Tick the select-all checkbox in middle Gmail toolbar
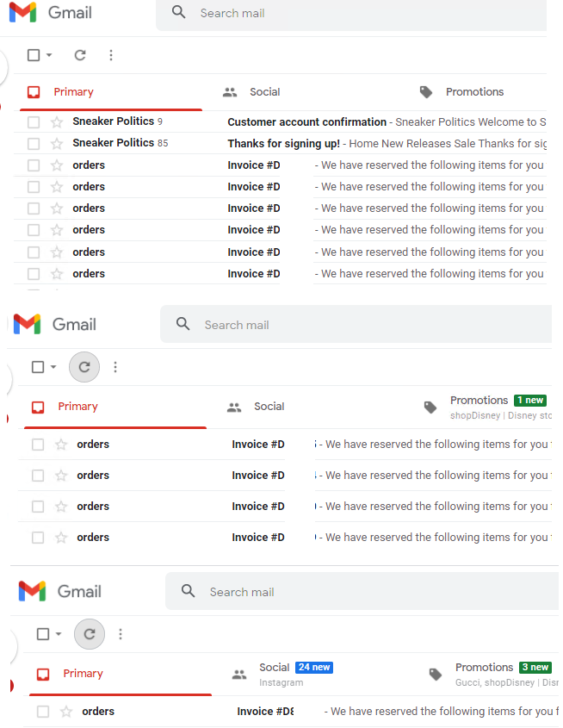 pyautogui.click(x=38, y=367)
